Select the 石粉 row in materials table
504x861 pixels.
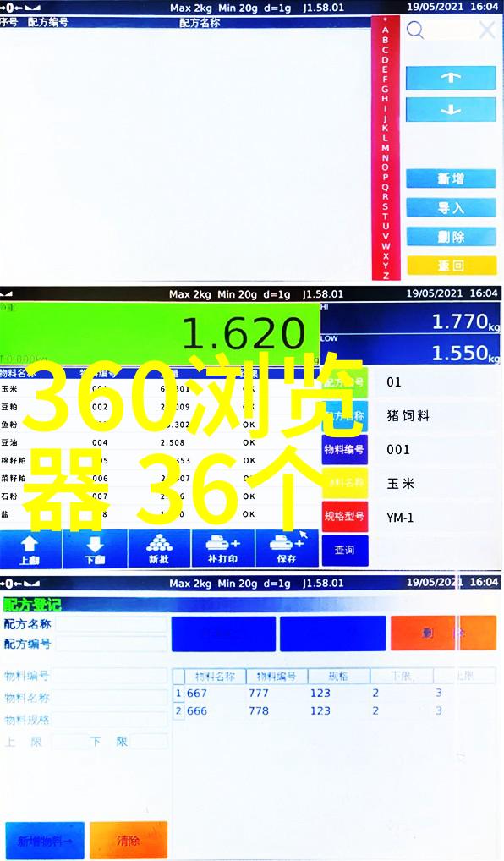click(159, 496)
